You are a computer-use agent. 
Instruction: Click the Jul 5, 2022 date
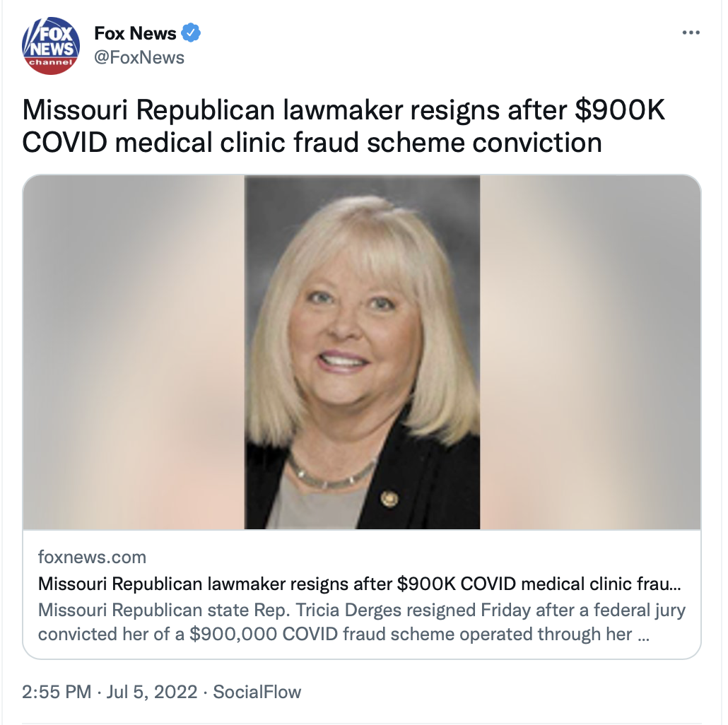(152, 692)
